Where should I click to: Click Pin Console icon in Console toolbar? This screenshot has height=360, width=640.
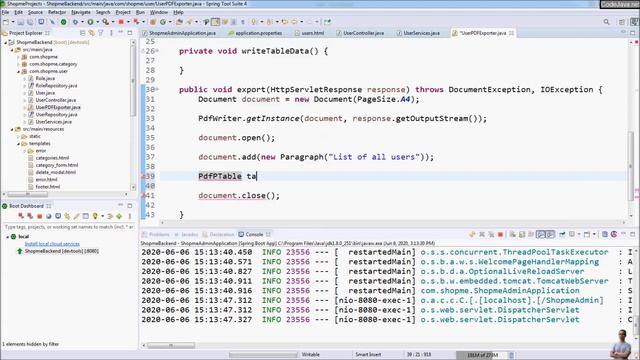point(562,234)
